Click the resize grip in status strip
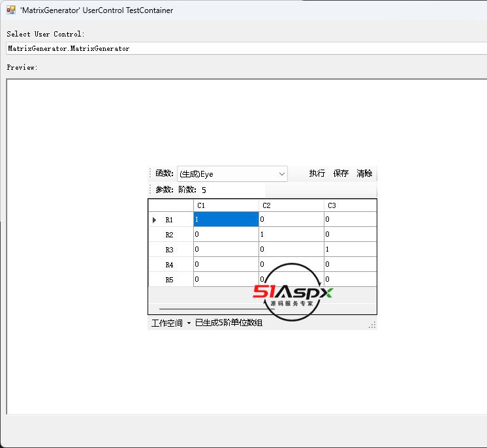Image resolution: width=487 pixels, height=448 pixels. (372, 324)
